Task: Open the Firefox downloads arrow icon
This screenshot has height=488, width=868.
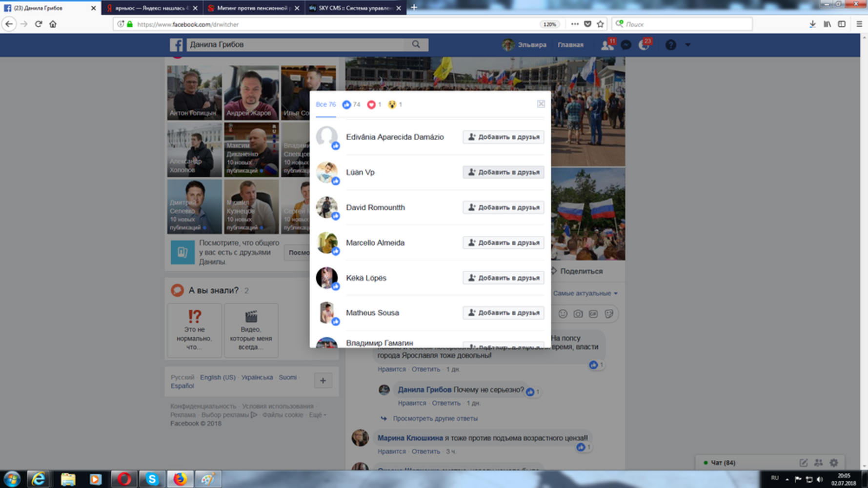Action: (812, 24)
